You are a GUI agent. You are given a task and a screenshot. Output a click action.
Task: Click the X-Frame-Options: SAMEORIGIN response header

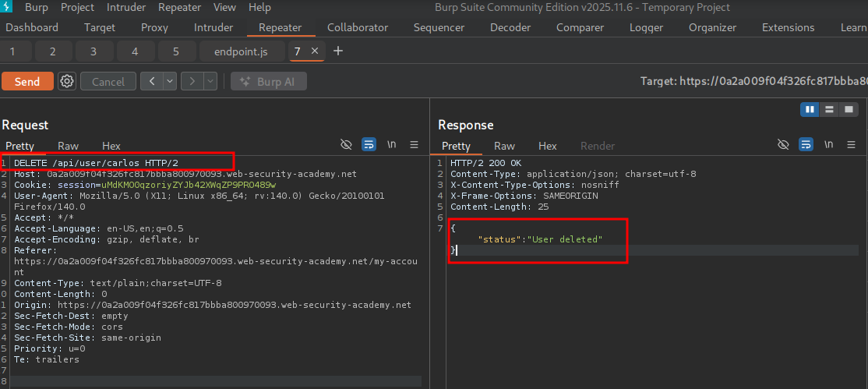524,196
